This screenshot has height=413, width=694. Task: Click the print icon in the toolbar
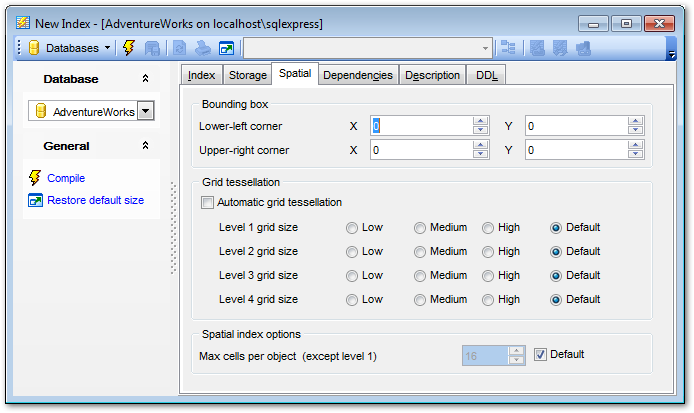coord(203,47)
